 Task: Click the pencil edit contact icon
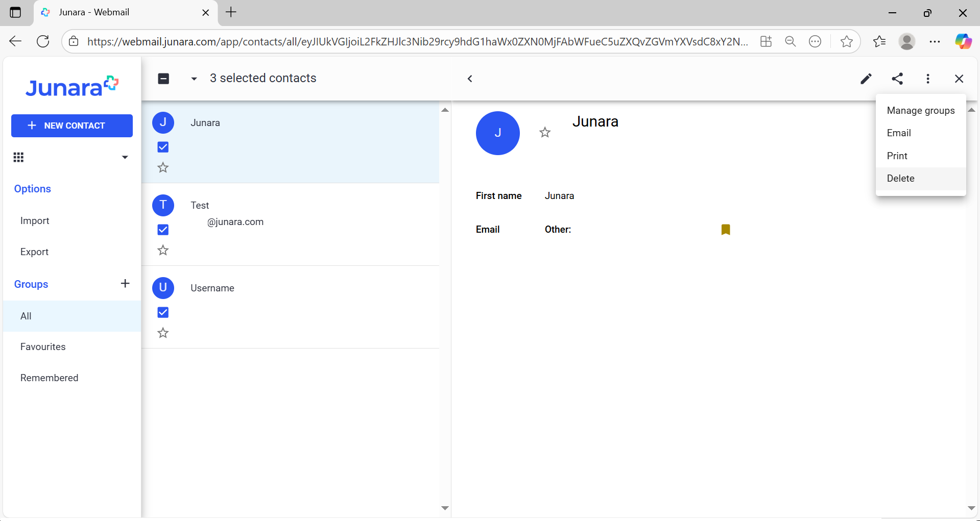pyautogui.click(x=866, y=79)
